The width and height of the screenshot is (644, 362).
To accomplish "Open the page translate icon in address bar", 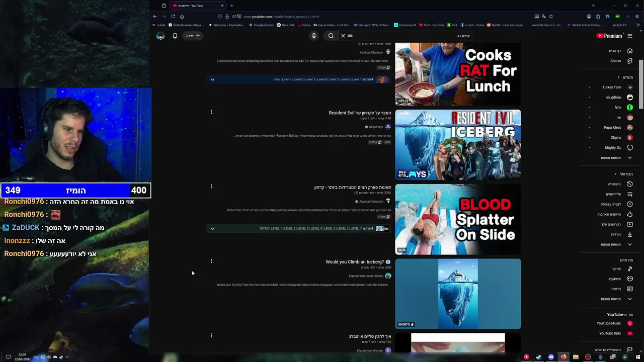I will (544, 16).
